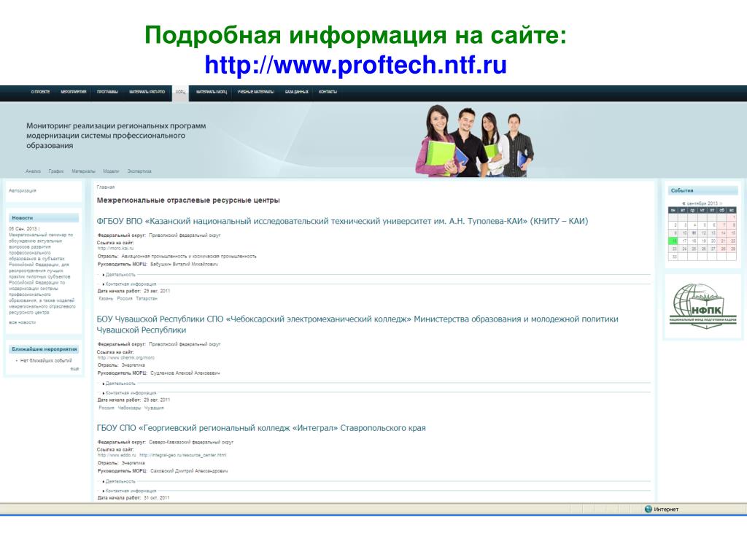This screenshot has height=560, width=747.
Task: Click the Татарстан tag
Action: (146, 298)
